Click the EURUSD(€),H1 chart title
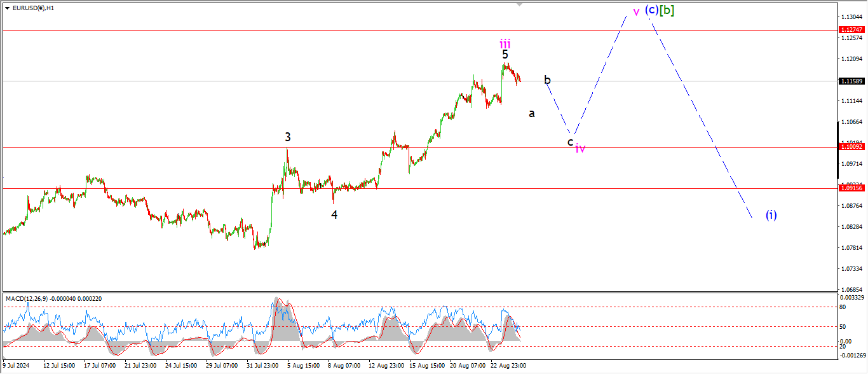 [x=33, y=8]
